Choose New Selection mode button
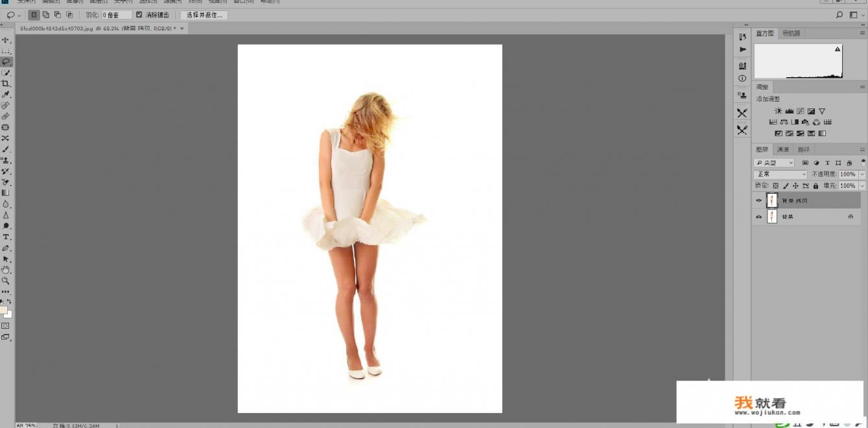Screen dimensions: 868x428 pyautogui.click(x=35, y=14)
